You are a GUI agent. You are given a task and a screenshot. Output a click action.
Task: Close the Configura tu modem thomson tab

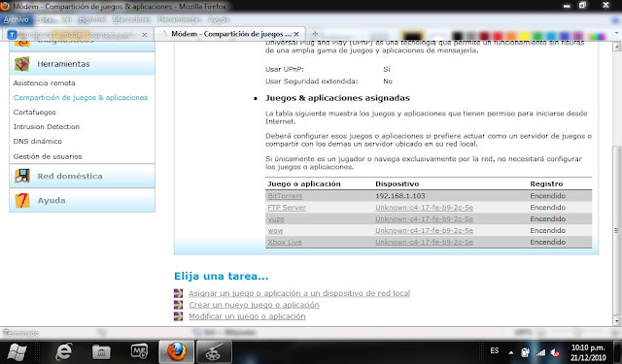[x=145, y=35]
